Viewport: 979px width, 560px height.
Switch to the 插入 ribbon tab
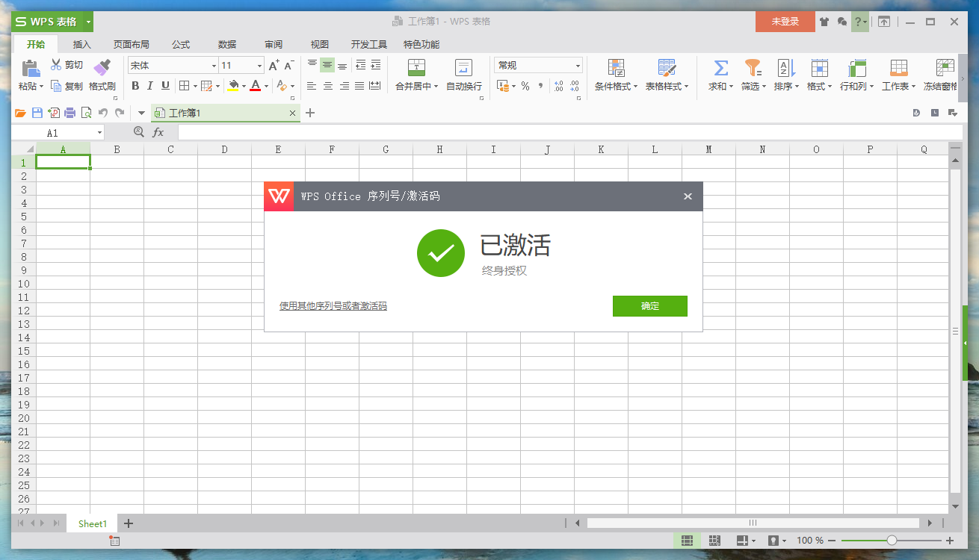click(x=82, y=45)
